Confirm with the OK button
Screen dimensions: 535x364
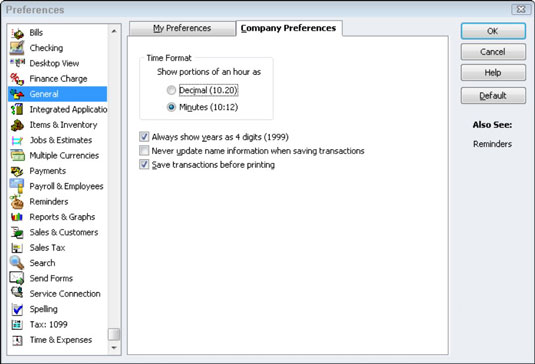pos(493,31)
